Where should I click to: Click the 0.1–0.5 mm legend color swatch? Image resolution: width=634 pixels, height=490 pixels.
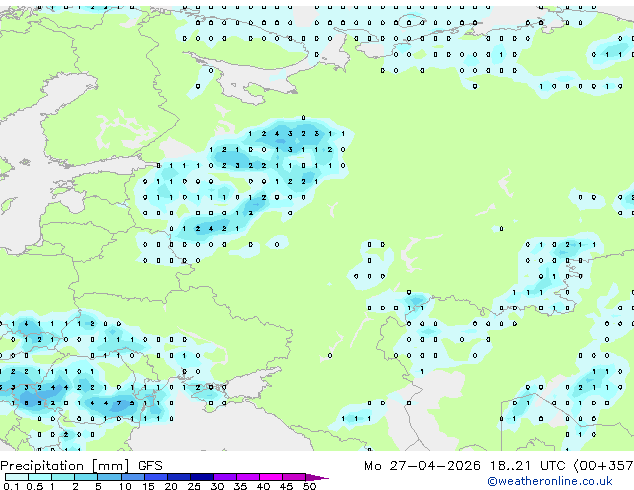pos(17,477)
